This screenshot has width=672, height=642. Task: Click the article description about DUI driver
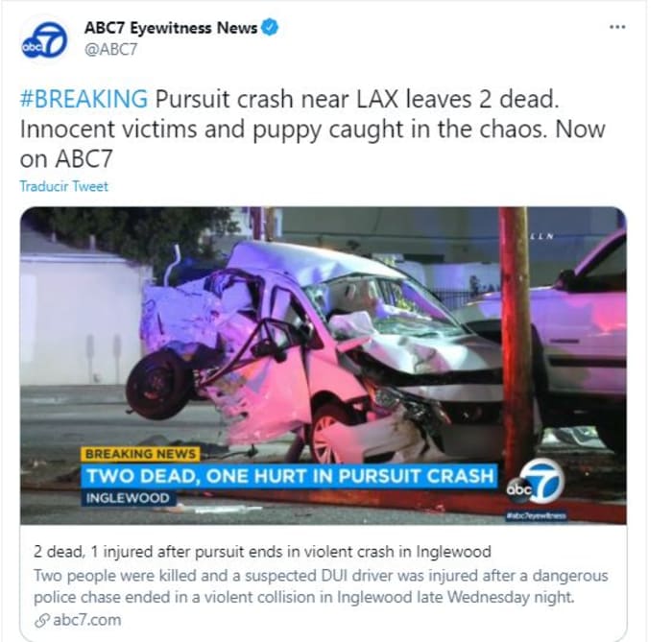tap(321, 586)
